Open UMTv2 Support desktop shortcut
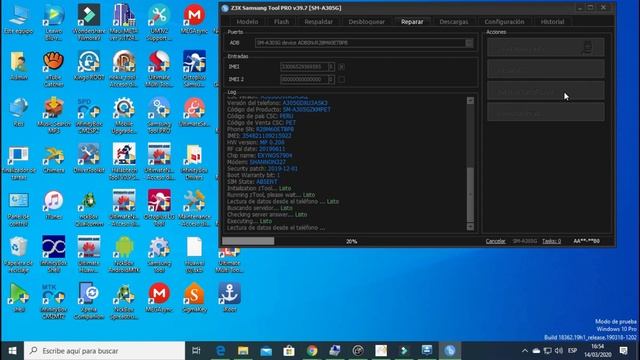Image resolution: width=640 pixels, height=360 pixels. [x=159, y=22]
